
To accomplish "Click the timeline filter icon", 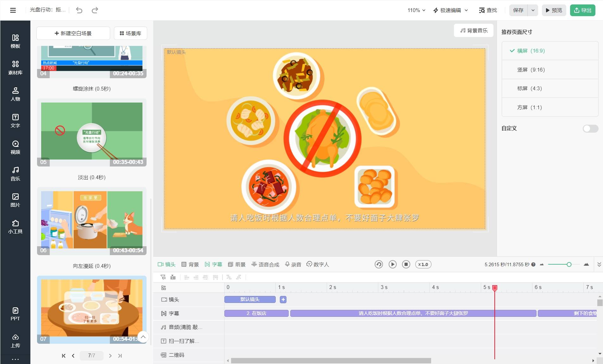I will [163, 277].
